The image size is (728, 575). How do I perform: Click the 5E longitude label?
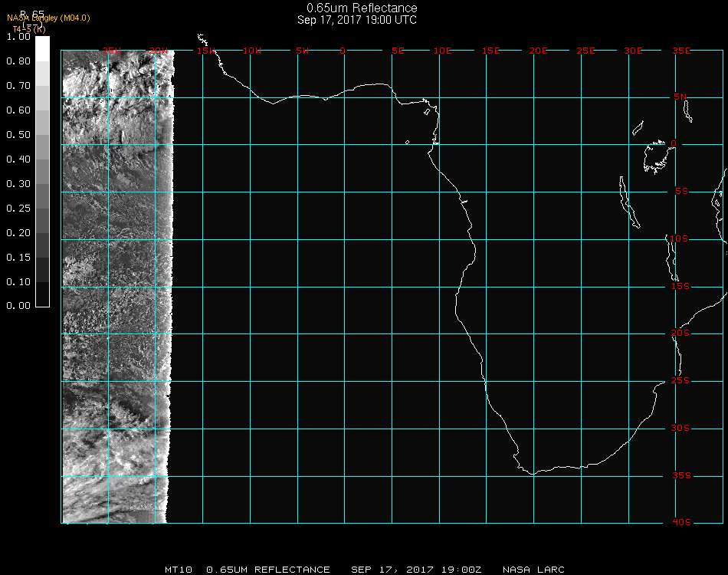(x=398, y=51)
